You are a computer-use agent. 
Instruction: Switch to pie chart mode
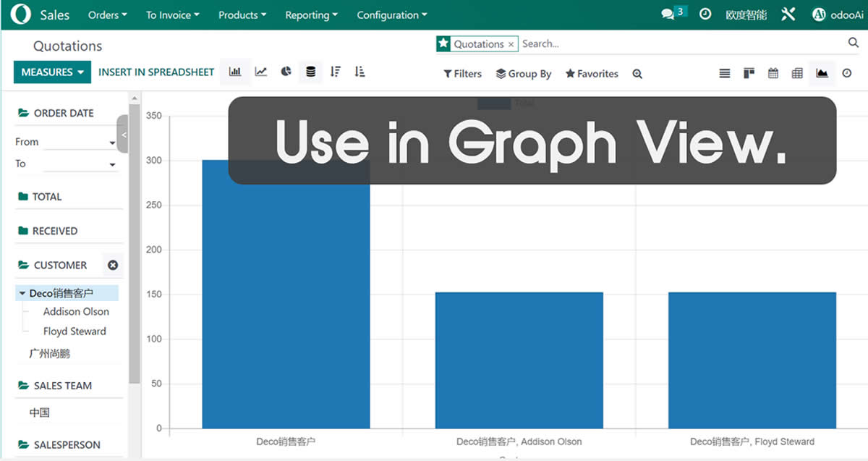pos(286,72)
